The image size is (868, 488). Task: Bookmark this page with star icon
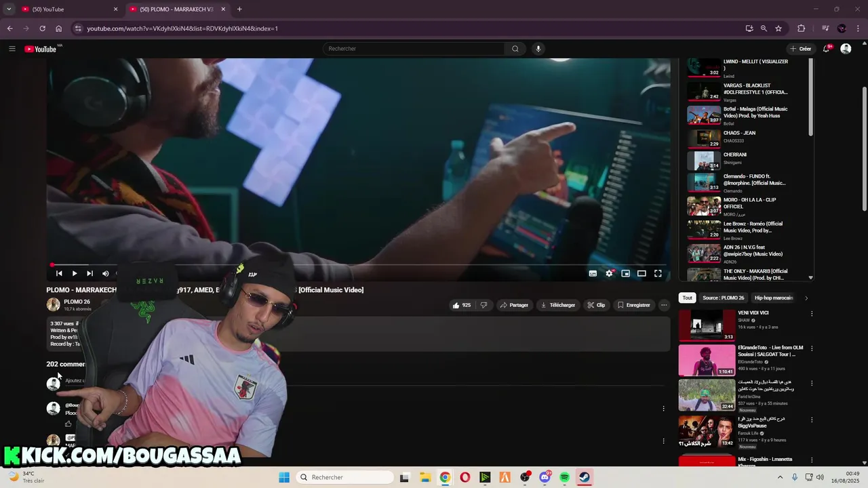coord(778,28)
